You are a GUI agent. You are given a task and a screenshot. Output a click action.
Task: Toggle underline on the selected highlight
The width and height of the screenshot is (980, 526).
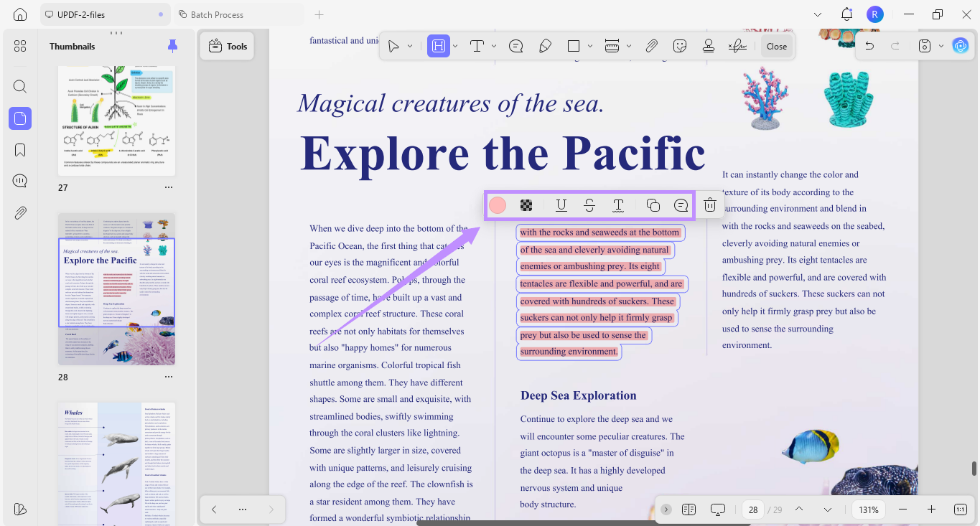pos(561,205)
